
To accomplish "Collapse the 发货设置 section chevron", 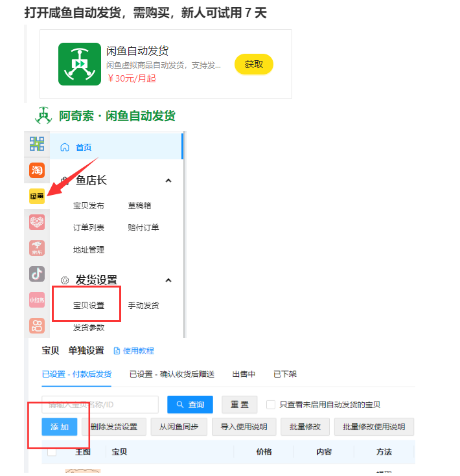I will pyautogui.click(x=168, y=280).
